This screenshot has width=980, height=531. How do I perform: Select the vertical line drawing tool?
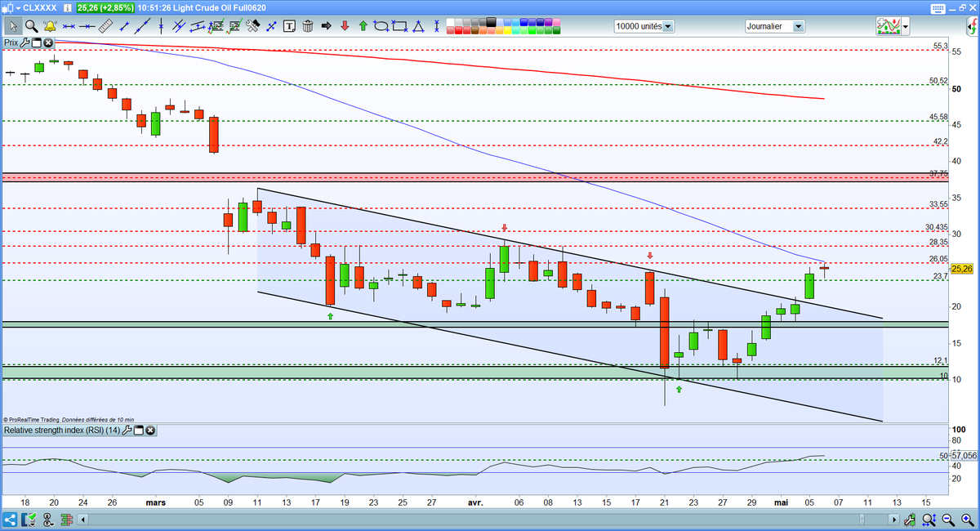(x=161, y=26)
